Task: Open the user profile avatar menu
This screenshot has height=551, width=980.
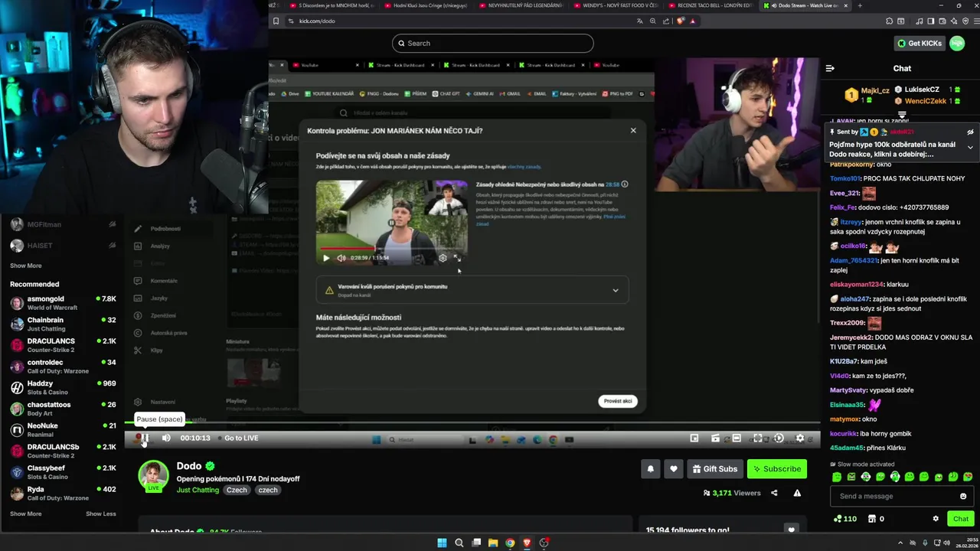Action: coord(957,44)
